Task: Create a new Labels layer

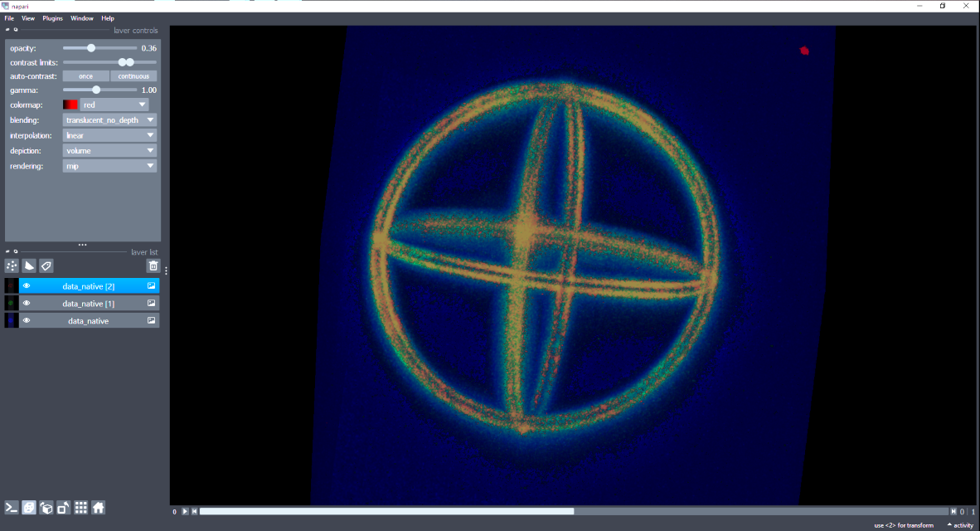Action: click(x=46, y=265)
